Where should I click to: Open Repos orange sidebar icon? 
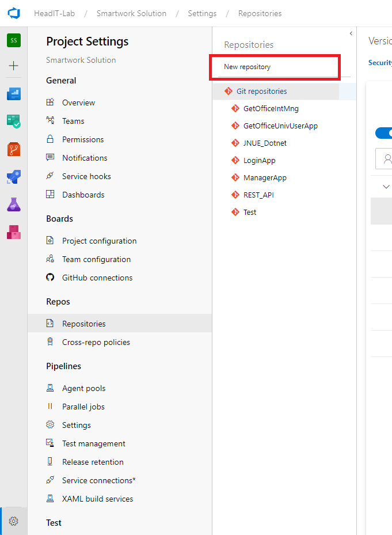point(14,149)
